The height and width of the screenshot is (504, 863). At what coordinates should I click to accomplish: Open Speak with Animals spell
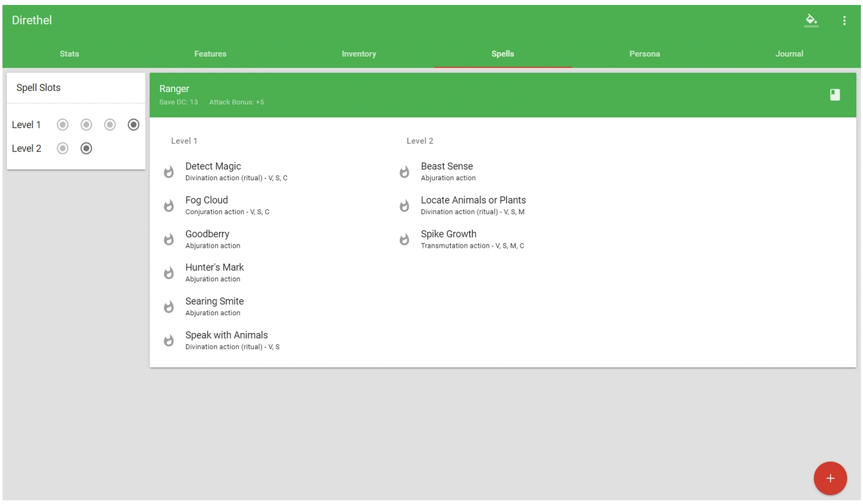233,341
